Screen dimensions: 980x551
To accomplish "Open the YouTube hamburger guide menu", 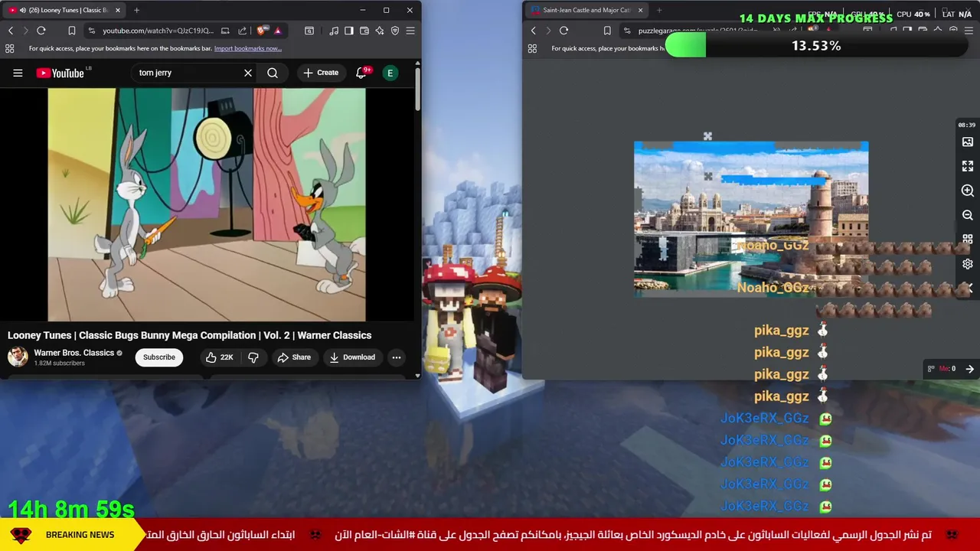I will [18, 73].
